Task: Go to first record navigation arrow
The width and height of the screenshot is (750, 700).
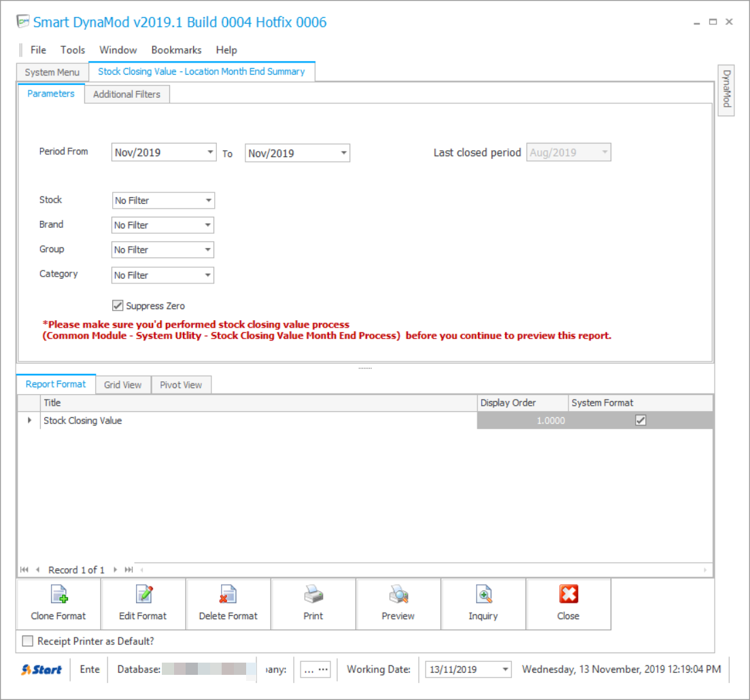Action: (x=24, y=570)
